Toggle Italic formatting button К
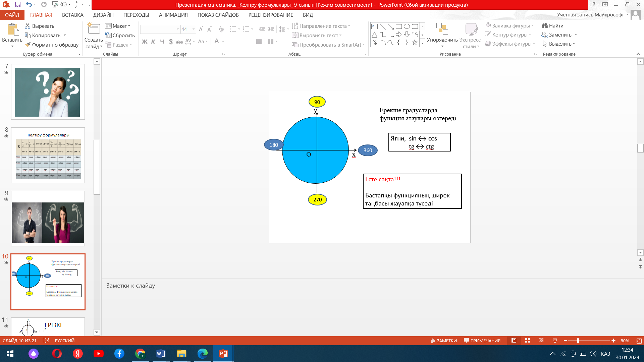This screenshot has height=362, width=644. pyautogui.click(x=153, y=42)
